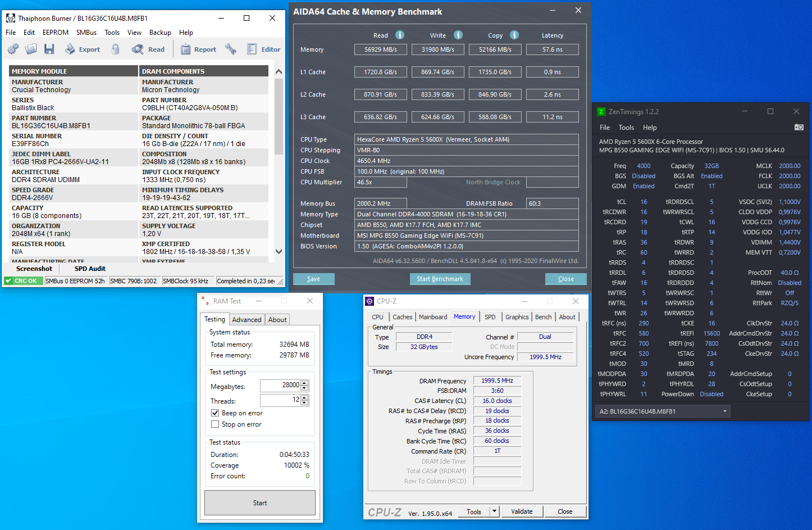Click Megabytes input field in RAM Test
Screen dimensions: 812x530
[x=280, y=385]
